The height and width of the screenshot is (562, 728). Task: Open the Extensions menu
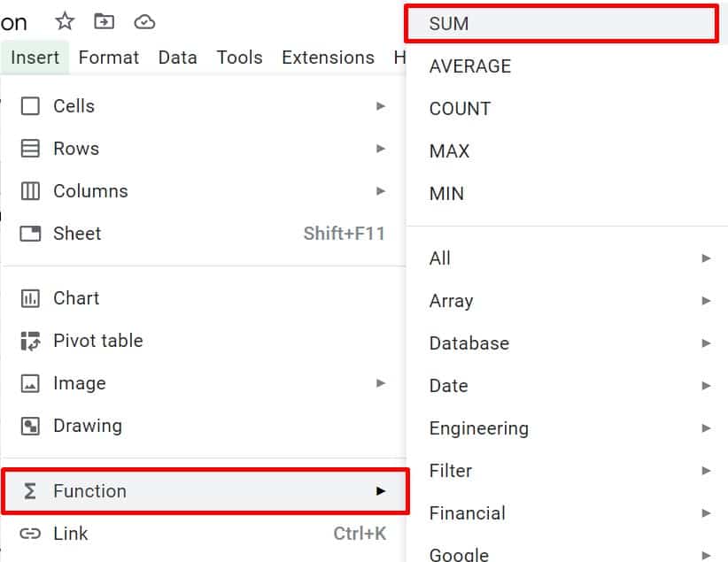coord(328,58)
